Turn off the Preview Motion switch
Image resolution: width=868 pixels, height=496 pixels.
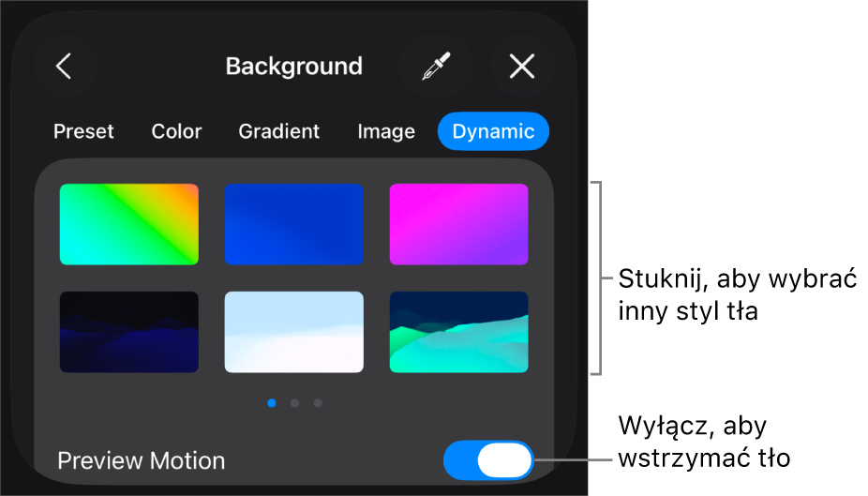click(x=488, y=460)
